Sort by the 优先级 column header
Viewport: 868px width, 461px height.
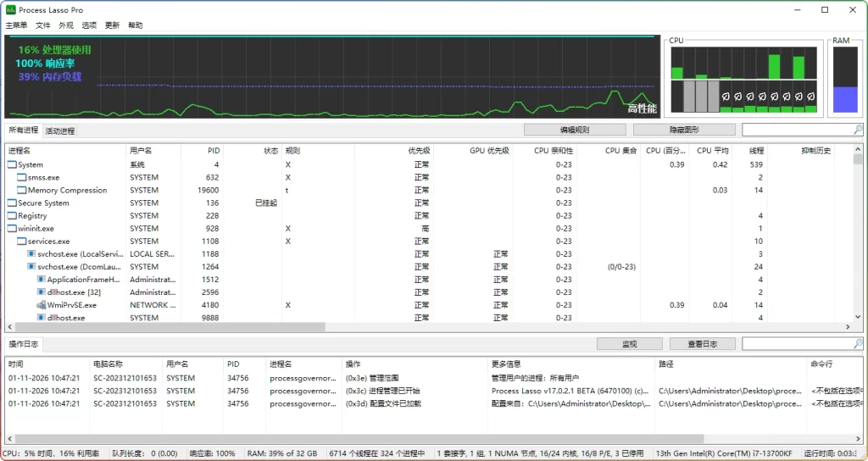(393, 151)
